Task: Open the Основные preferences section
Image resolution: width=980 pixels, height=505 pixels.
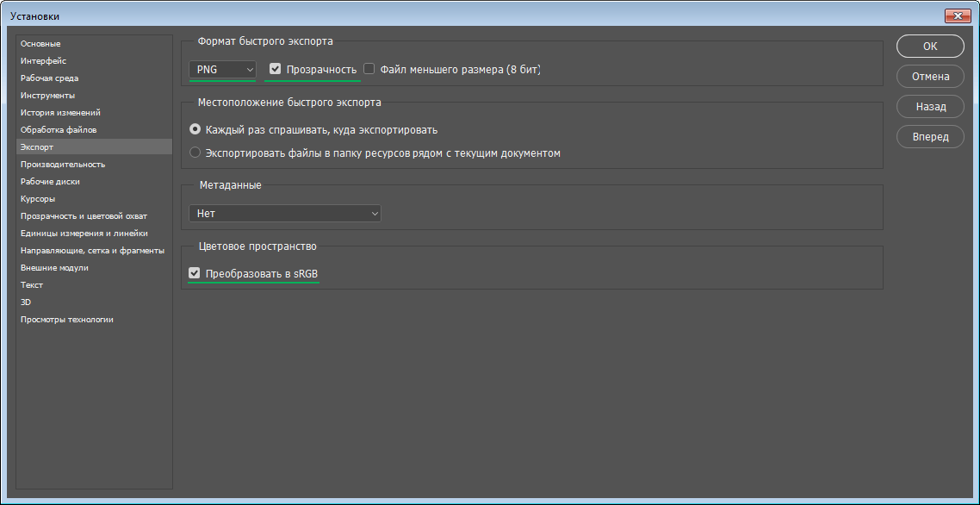Action: point(95,44)
